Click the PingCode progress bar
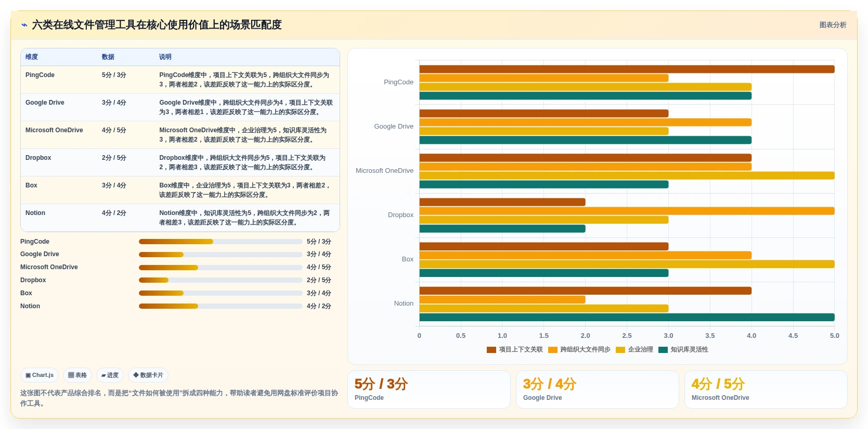 click(221, 242)
